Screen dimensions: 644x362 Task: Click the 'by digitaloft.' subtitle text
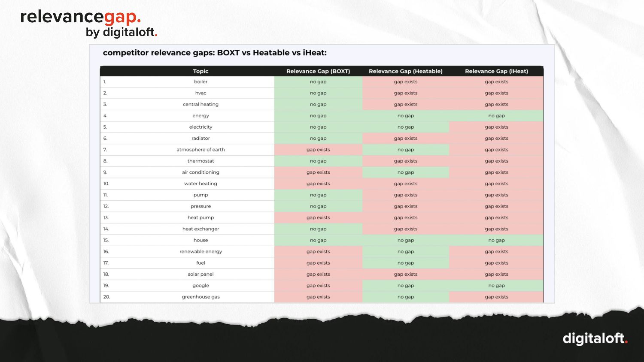click(122, 32)
